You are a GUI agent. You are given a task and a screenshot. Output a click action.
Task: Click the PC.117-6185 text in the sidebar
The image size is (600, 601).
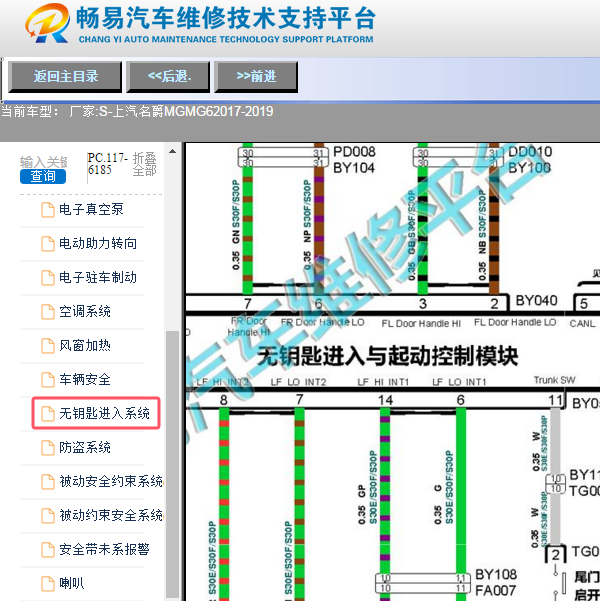(x=107, y=164)
